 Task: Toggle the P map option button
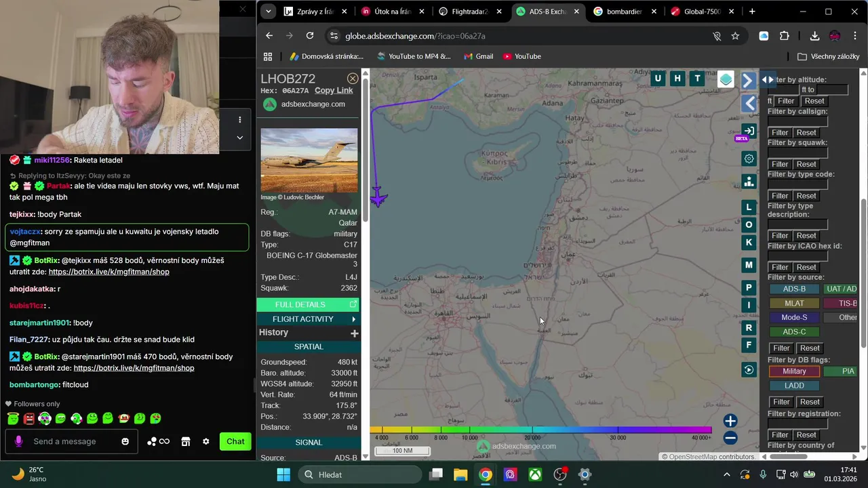[x=749, y=287]
